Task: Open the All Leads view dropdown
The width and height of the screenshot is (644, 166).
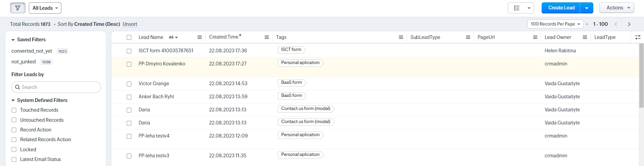Action: 45,8
